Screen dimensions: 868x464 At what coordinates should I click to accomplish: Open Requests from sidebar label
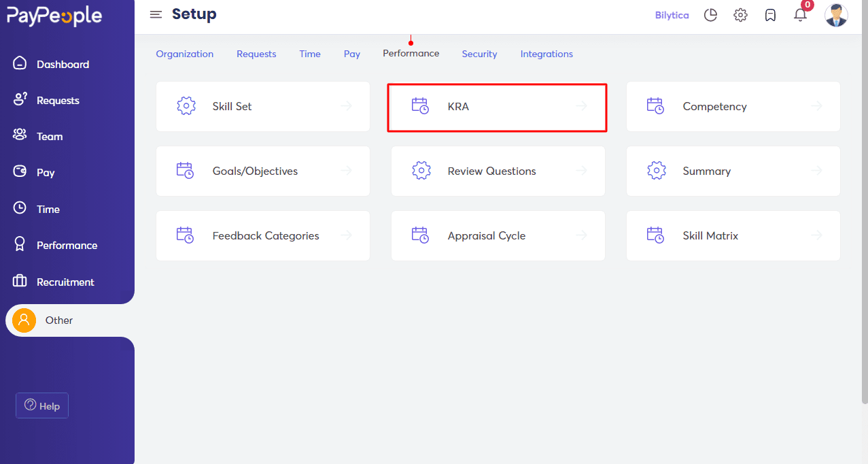(58, 100)
